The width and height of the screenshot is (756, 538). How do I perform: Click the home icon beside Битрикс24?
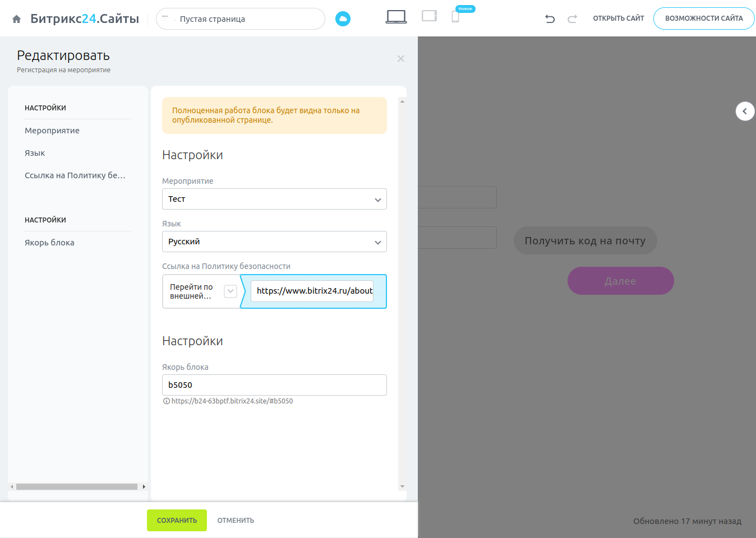click(17, 19)
